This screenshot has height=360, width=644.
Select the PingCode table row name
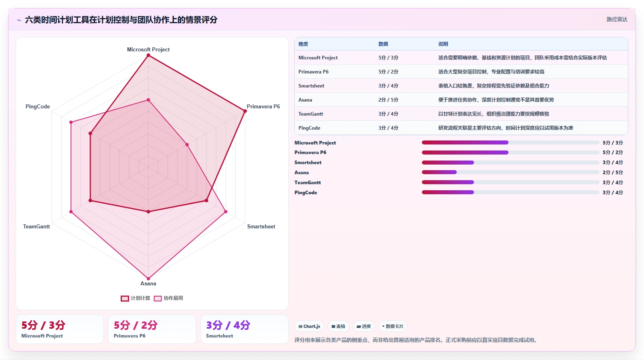tap(309, 128)
